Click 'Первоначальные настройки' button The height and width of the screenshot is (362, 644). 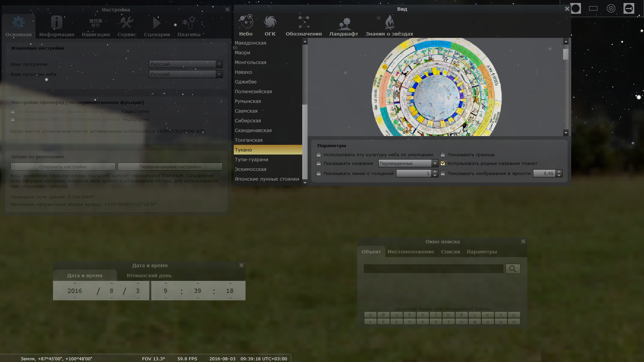click(170, 167)
